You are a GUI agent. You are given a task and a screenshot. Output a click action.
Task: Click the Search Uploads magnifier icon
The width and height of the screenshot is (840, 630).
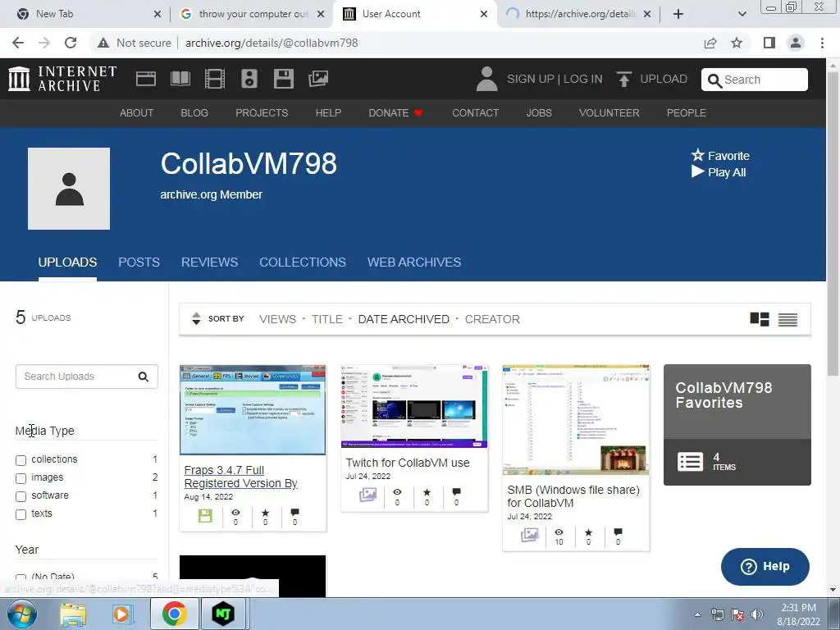pyautogui.click(x=143, y=377)
